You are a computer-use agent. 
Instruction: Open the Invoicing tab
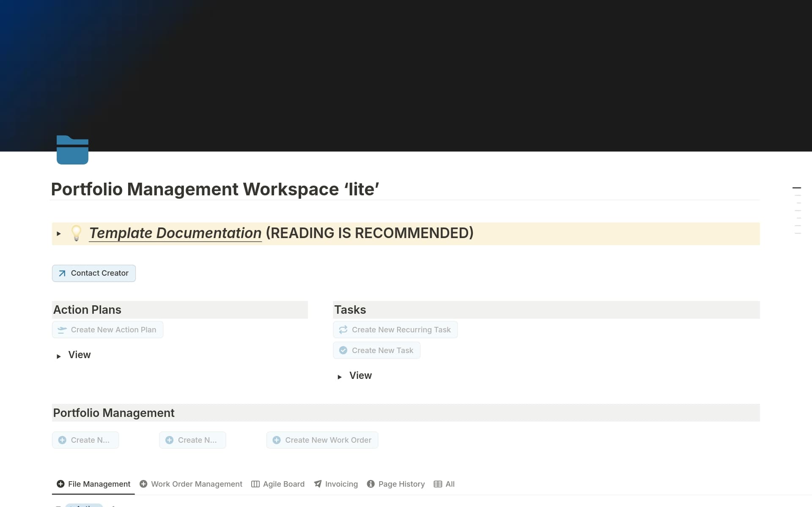(x=341, y=484)
